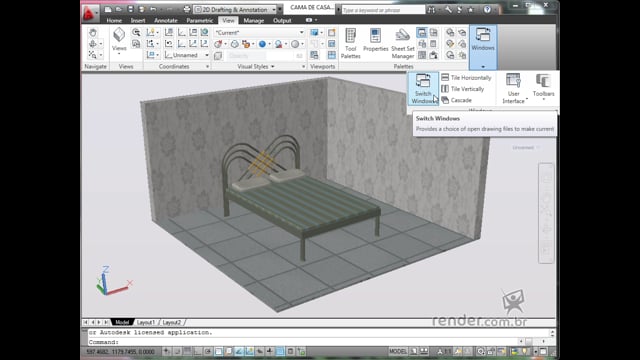Viewport: 640px width, 360px height.
Task: Switch to the Parametric ribbon tab
Action: click(200, 20)
